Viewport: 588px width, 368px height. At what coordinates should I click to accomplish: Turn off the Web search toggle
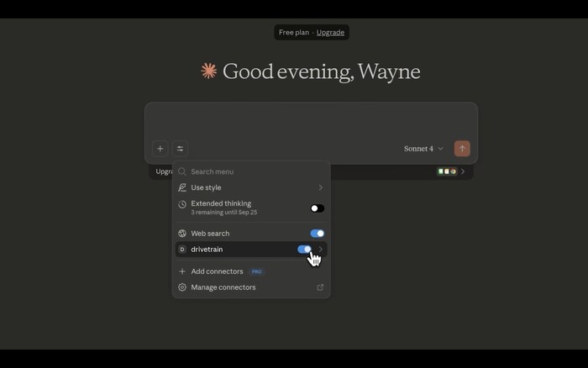317,234
